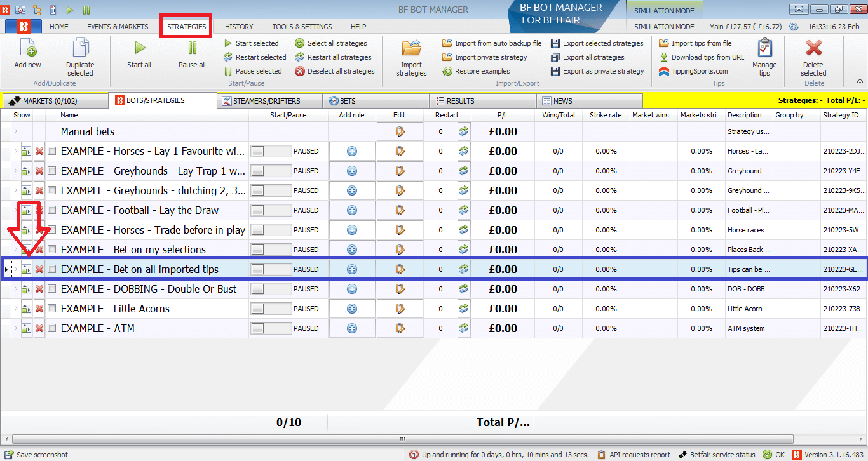Viewport: 868px width, 461px height.
Task: Tick checkbox for Little Acorns
Action: (52, 309)
